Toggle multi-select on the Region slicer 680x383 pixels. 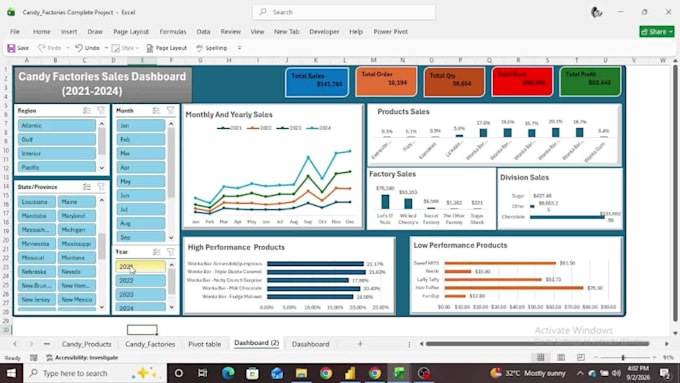pos(87,111)
